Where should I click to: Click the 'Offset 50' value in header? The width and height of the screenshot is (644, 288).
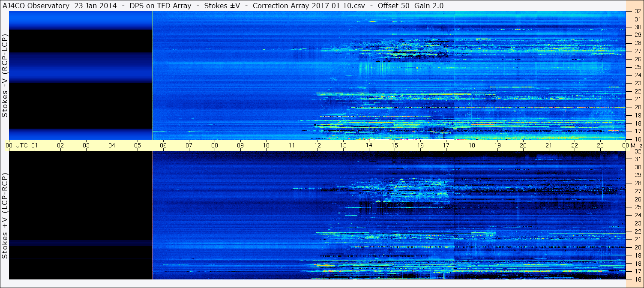[x=394, y=6]
